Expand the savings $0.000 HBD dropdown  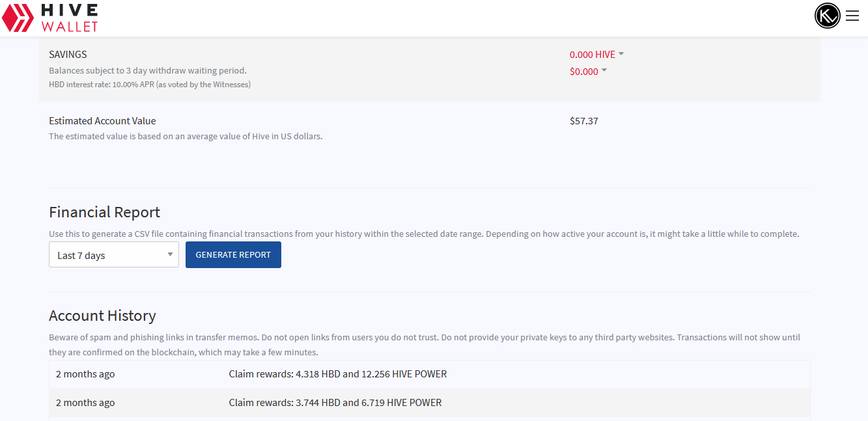[588, 72]
